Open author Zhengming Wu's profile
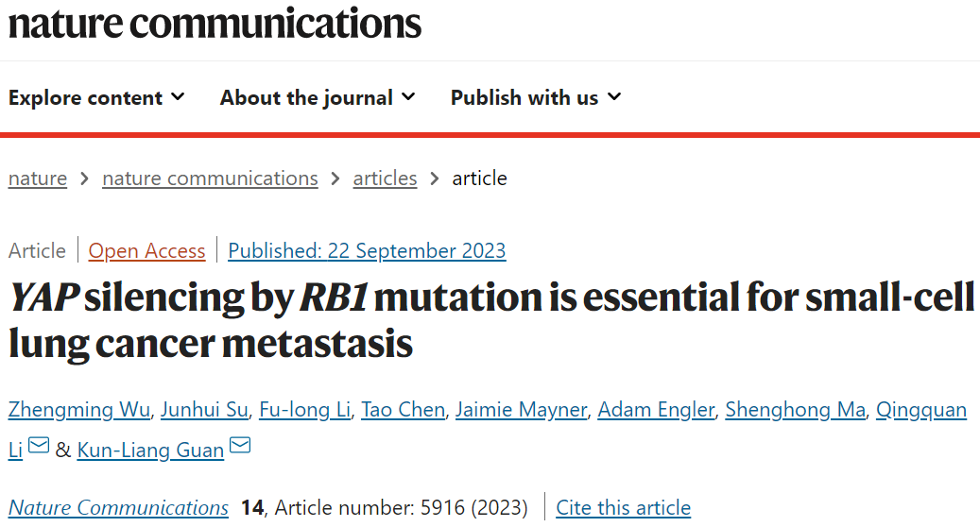 click(79, 410)
